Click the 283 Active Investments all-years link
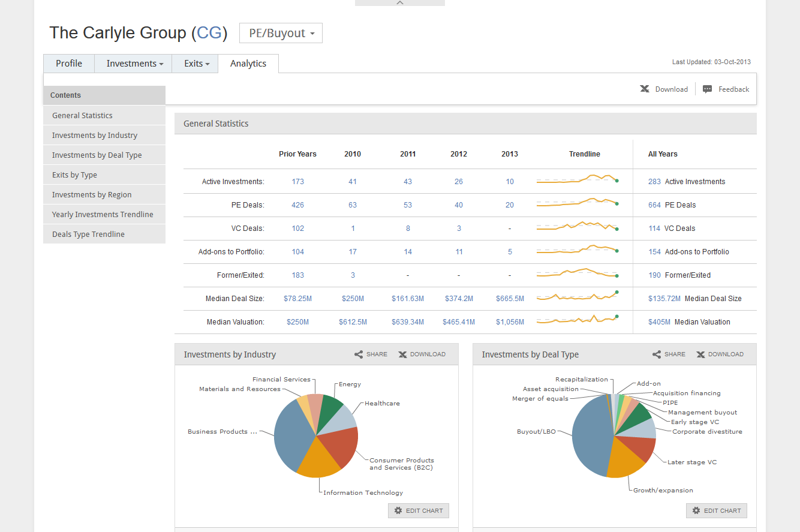Screen dimensions: 800x532 [654, 182]
